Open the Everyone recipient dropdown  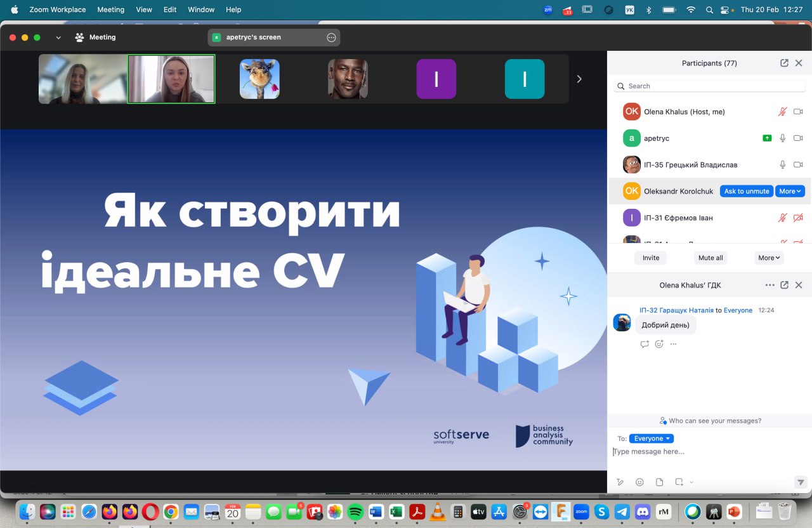pyautogui.click(x=651, y=439)
